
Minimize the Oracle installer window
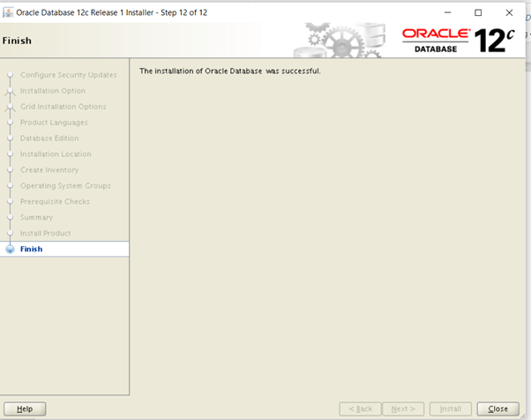click(x=447, y=12)
